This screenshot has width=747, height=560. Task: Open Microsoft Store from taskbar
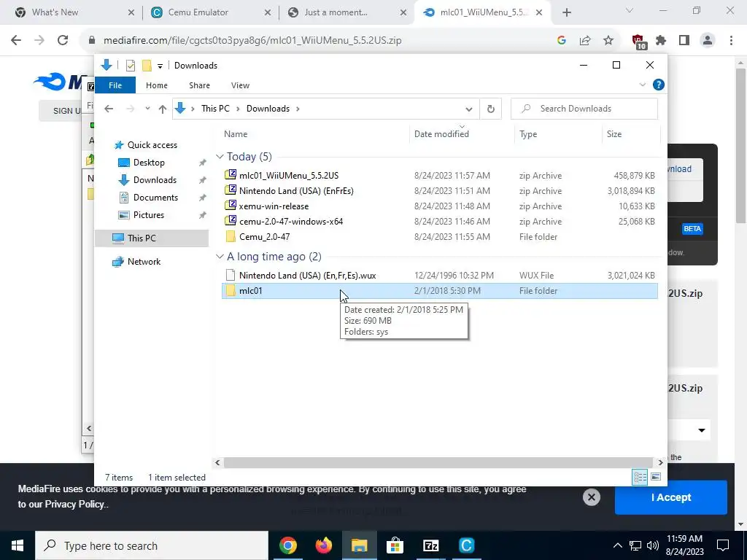(x=395, y=545)
